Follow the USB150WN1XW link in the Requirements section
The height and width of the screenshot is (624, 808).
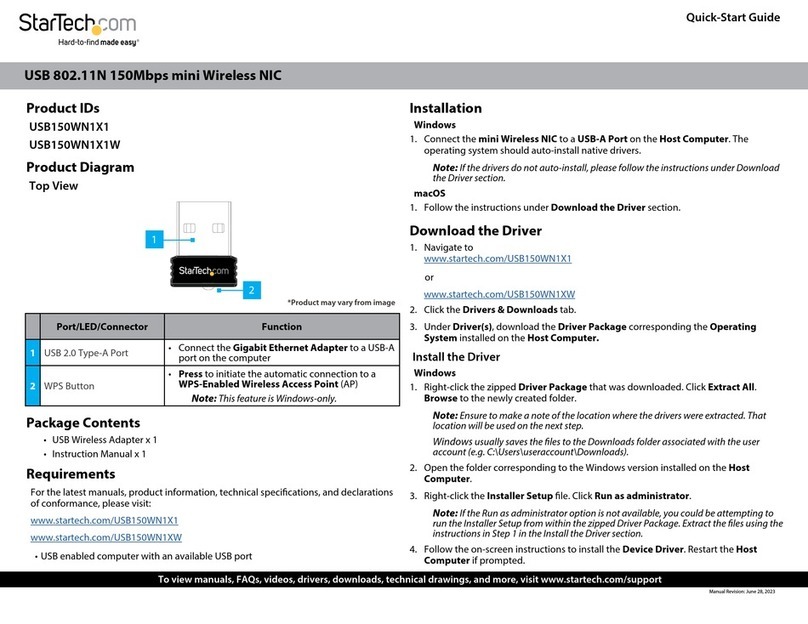106,537
